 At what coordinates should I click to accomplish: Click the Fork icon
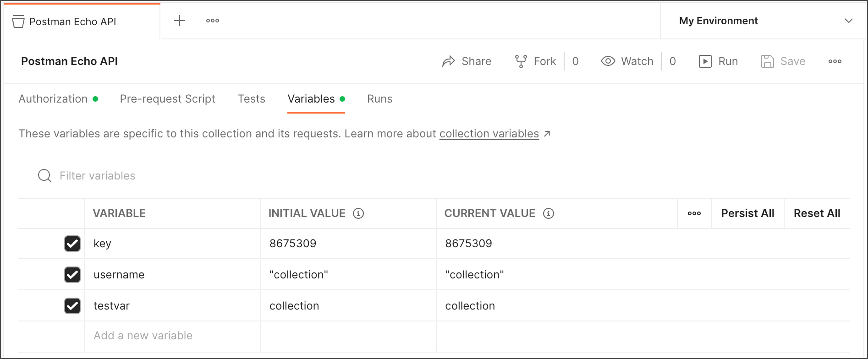pyautogui.click(x=521, y=61)
